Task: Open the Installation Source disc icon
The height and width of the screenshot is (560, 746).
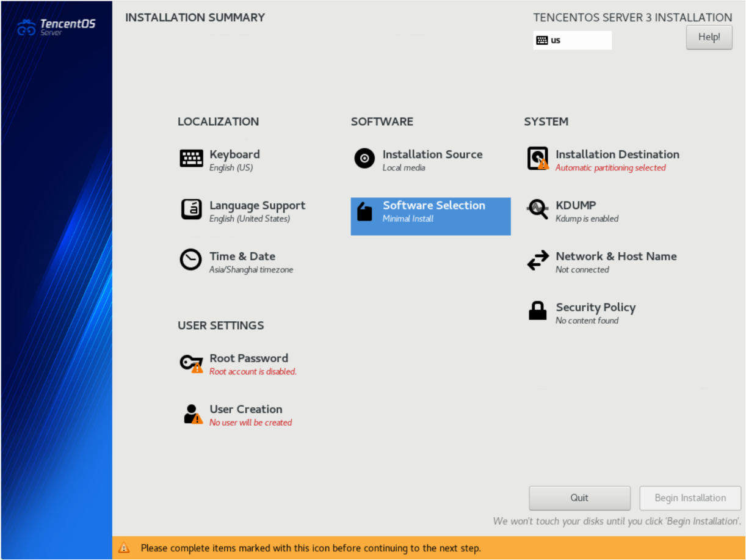Action: coord(364,159)
